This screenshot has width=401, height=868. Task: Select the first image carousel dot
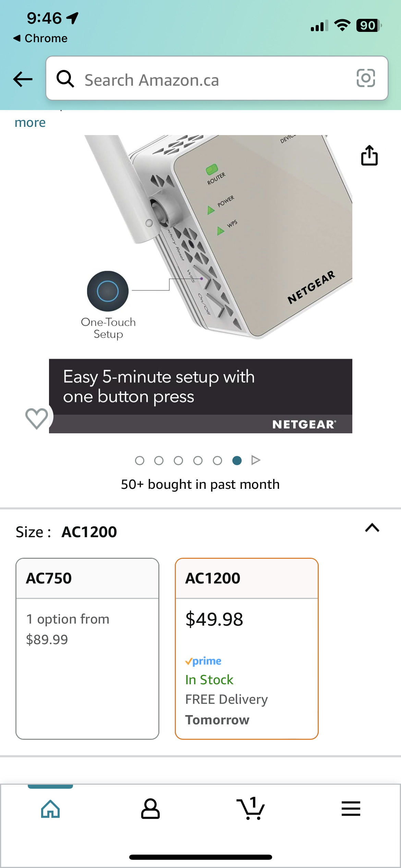(139, 460)
